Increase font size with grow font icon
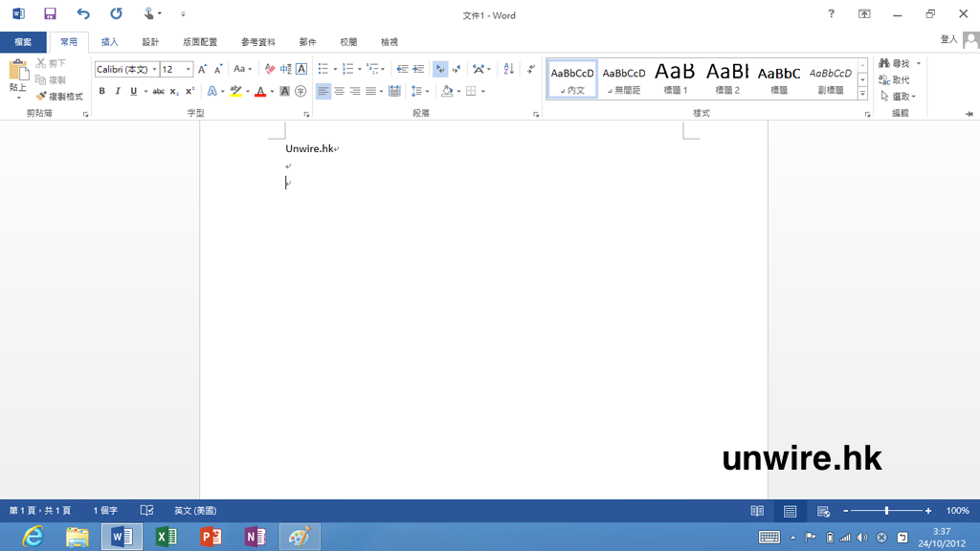This screenshot has height=551, width=980. point(202,69)
